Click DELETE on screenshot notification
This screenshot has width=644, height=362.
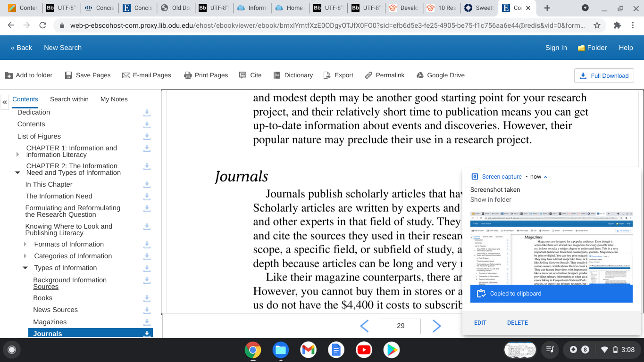pyautogui.click(x=518, y=323)
